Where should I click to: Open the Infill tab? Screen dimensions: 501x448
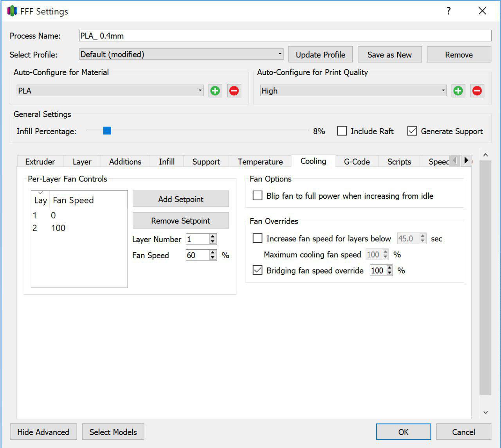tap(167, 162)
